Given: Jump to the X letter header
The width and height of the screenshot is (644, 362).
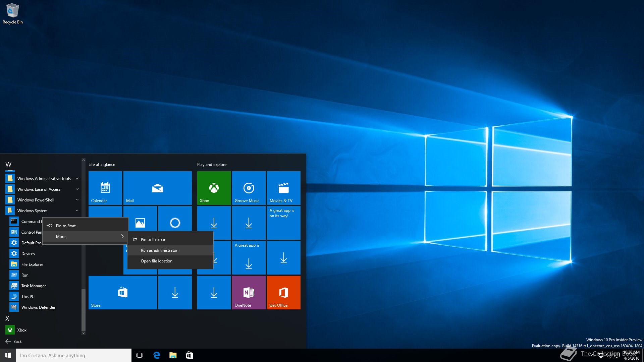Looking at the screenshot, I should (7, 318).
